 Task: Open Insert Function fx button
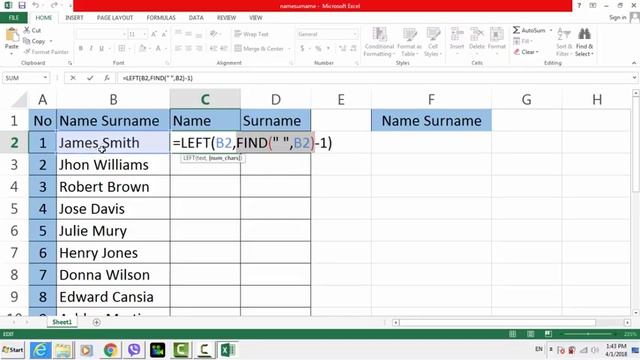tap(107, 78)
